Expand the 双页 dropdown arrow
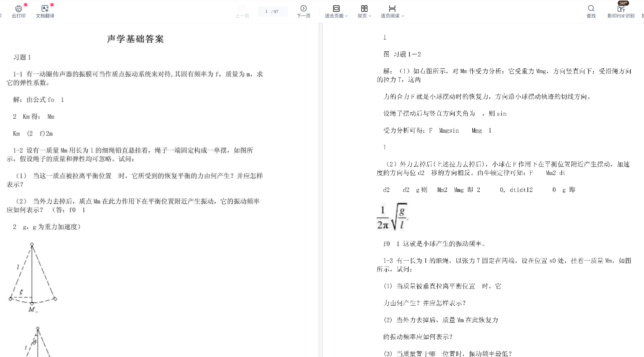This screenshot has width=644, height=357. pyautogui.click(x=370, y=16)
